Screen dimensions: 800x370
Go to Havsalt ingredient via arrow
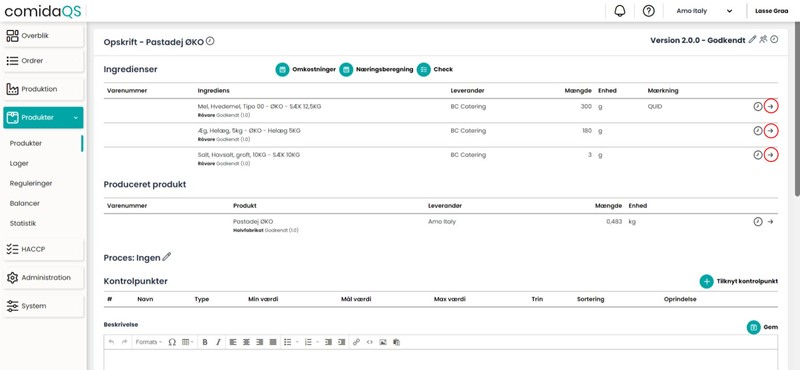point(771,155)
